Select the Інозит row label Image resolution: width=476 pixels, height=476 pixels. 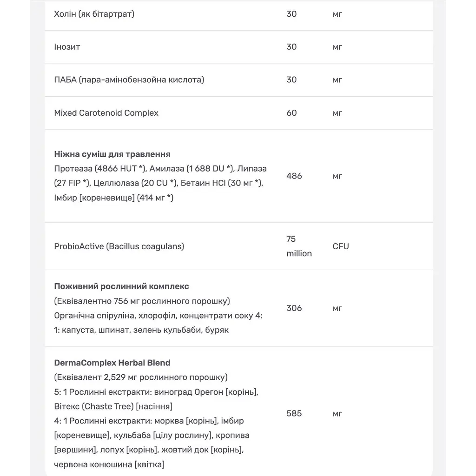67,47
